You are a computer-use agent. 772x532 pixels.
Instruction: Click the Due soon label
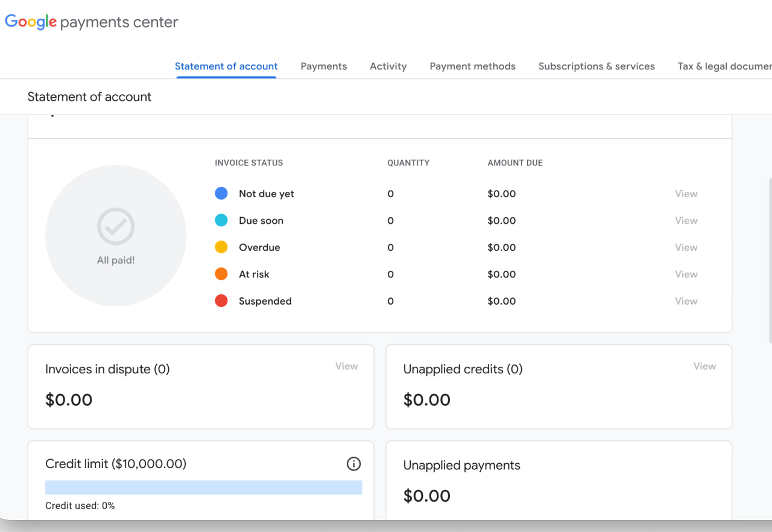click(x=261, y=220)
